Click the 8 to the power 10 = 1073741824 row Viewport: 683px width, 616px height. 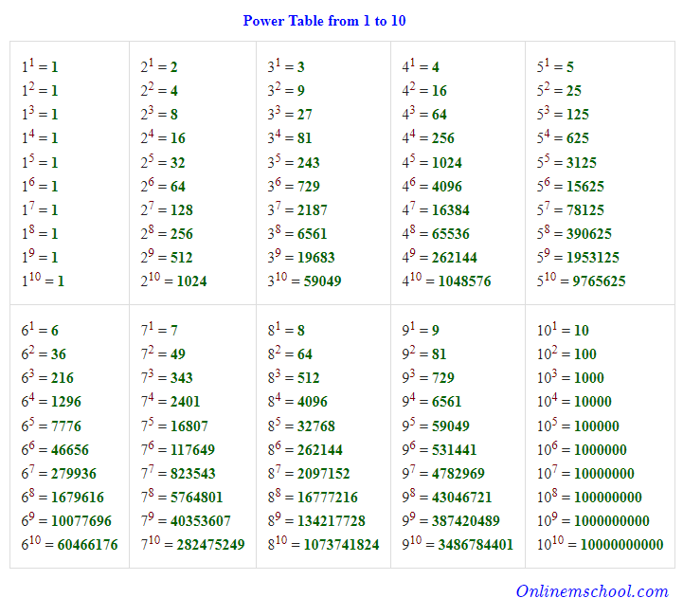[x=323, y=544]
